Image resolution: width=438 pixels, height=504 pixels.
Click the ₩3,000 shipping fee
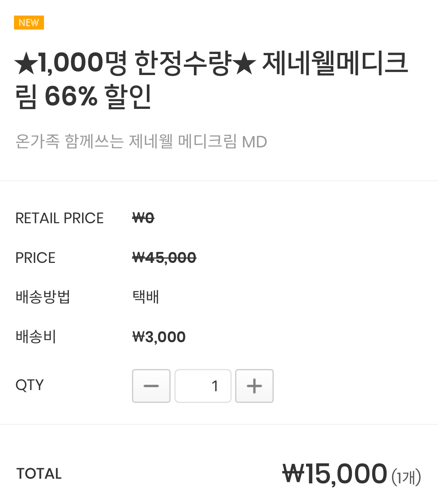coord(159,337)
